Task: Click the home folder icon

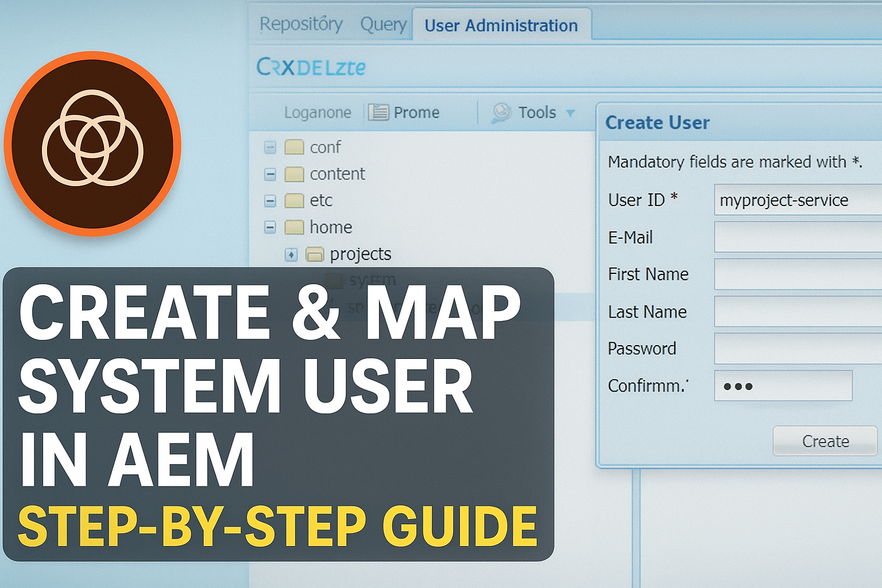Action: click(x=294, y=227)
